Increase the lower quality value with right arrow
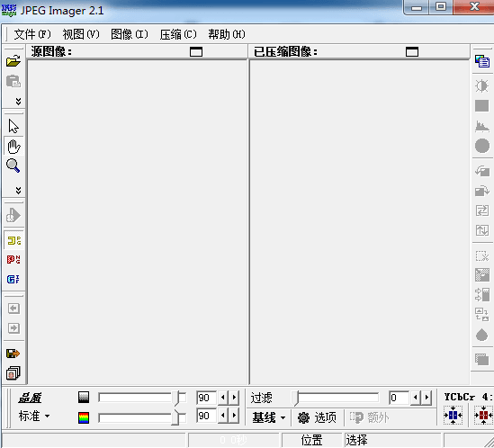This screenshot has height=448, width=494. [x=234, y=416]
